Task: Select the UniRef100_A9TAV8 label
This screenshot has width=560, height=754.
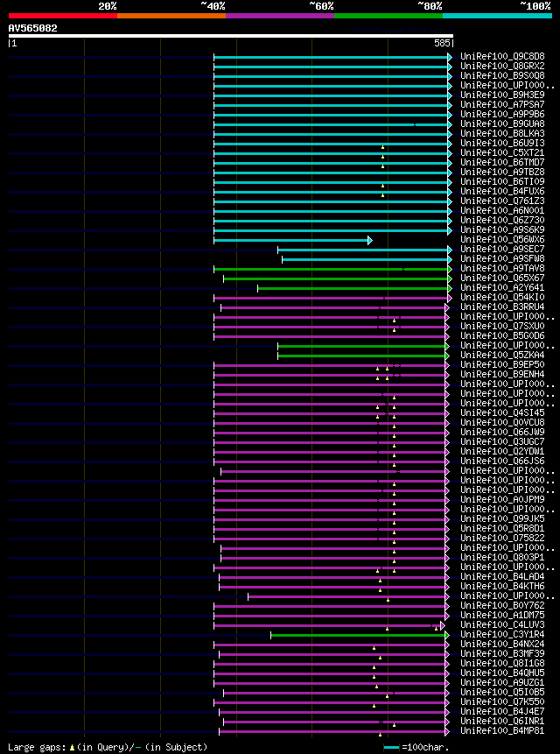Action: (502, 268)
